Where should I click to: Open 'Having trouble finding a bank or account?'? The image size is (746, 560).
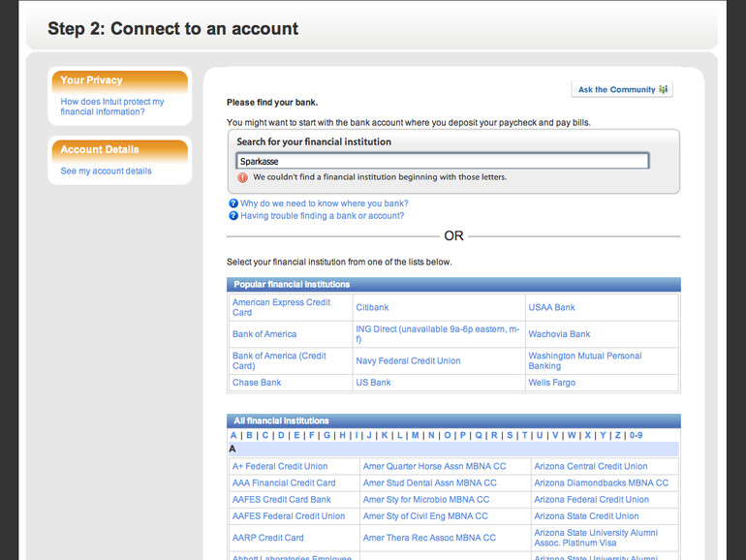(x=322, y=215)
